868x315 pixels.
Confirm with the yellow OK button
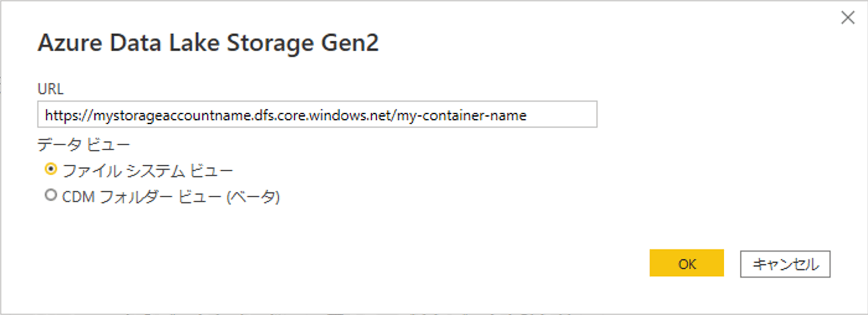(687, 263)
